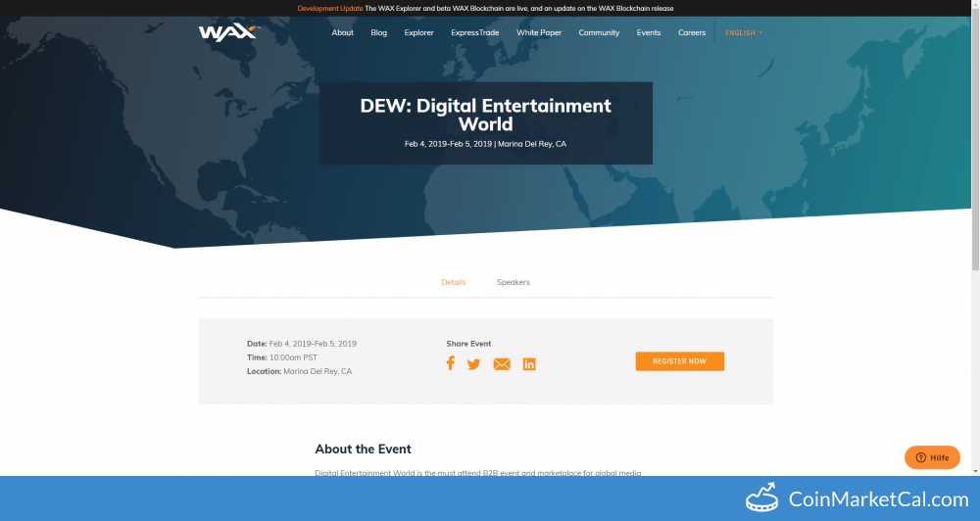This screenshot has height=521, width=980.
Task: Click the WAX logo in header
Action: coord(227,32)
